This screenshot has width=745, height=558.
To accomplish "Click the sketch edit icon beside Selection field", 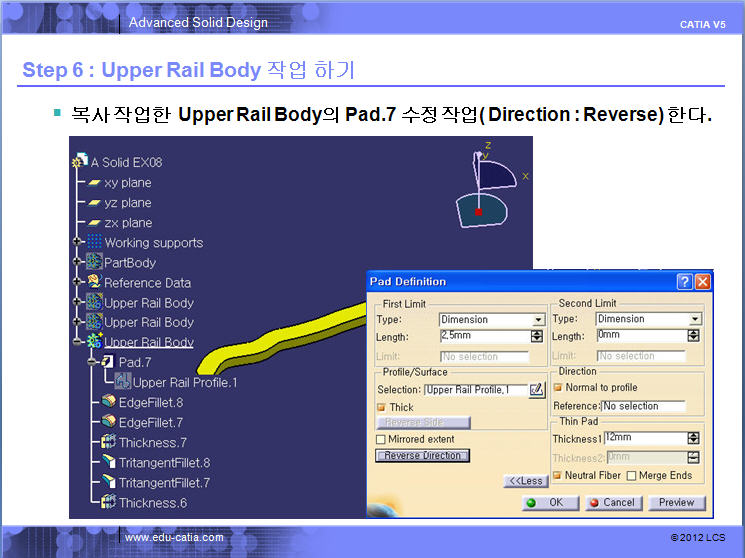I will click(x=537, y=390).
